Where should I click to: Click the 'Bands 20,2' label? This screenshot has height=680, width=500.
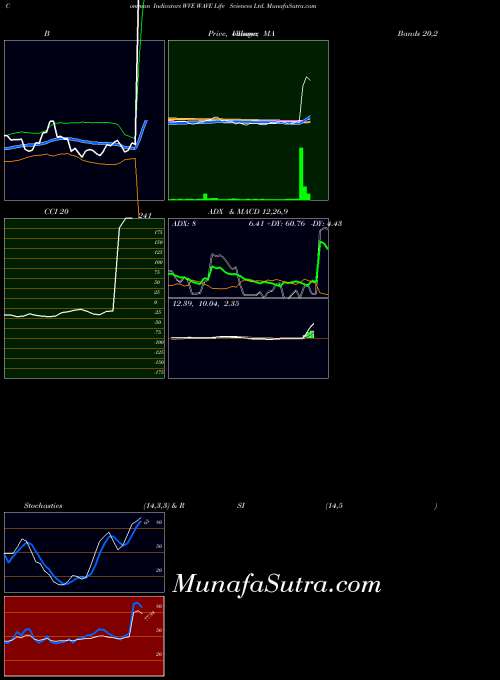click(417, 33)
